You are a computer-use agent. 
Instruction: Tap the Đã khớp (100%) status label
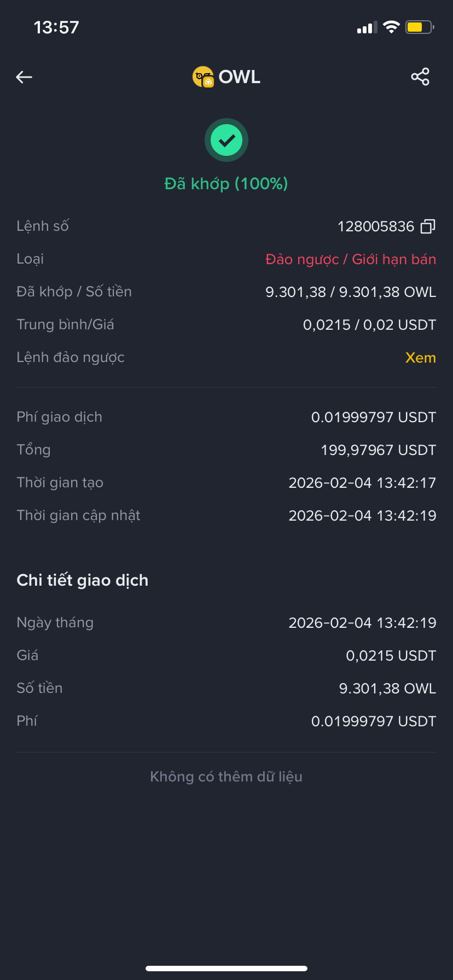[226, 184]
